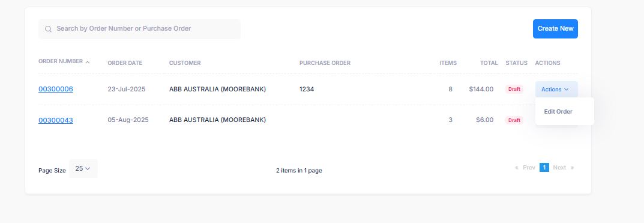Sort by the Purchase Order column header
Viewport: 644px width, 223px height.
pos(325,63)
